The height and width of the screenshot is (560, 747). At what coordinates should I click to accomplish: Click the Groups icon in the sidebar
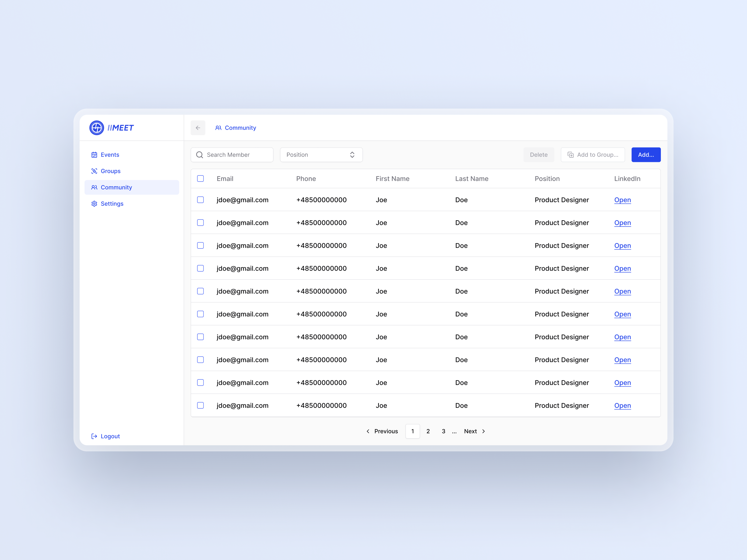[x=94, y=171]
